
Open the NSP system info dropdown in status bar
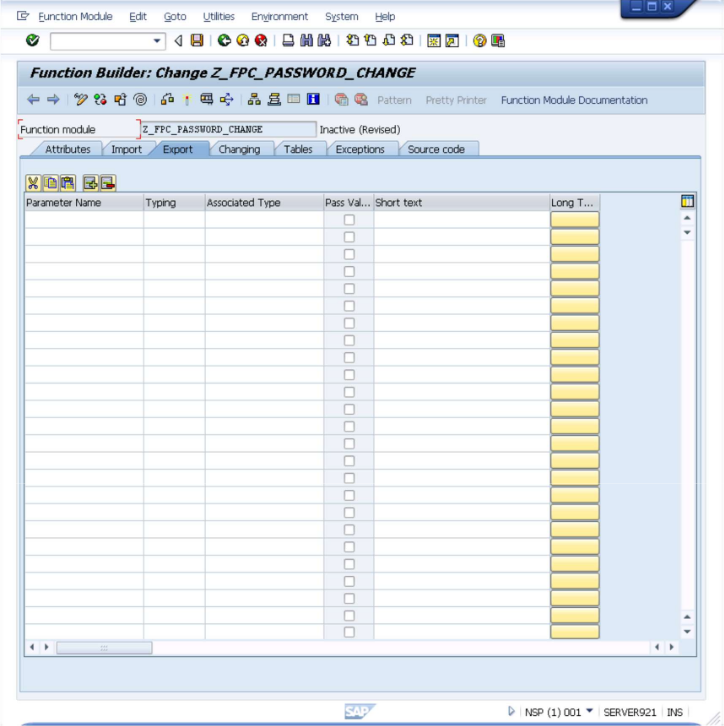pos(589,712)
